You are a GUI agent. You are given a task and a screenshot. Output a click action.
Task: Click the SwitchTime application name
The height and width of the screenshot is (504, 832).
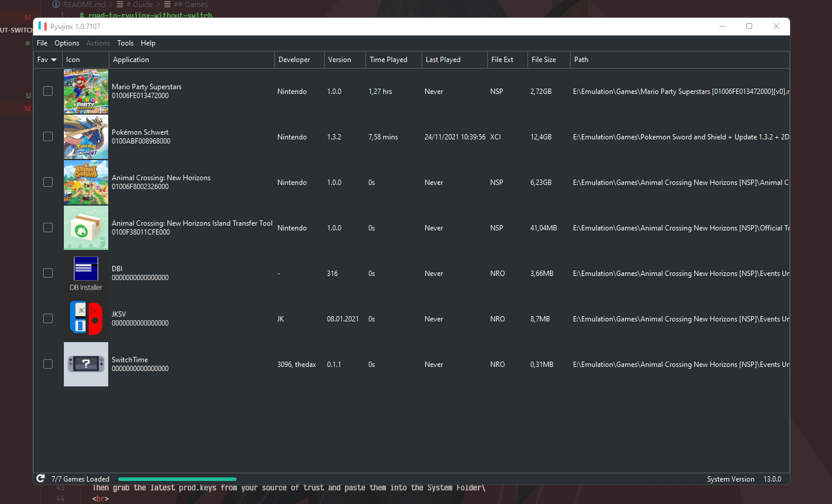130,360
